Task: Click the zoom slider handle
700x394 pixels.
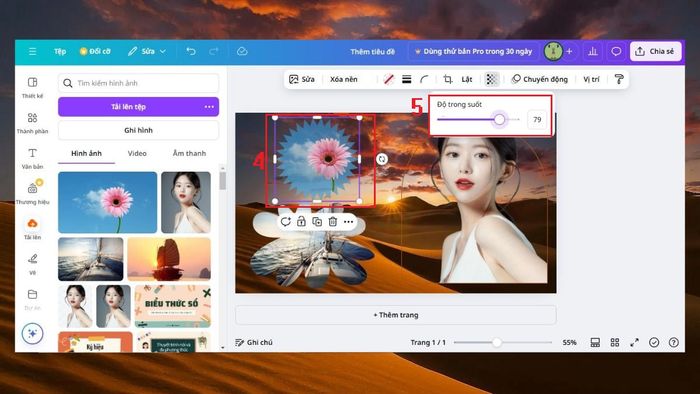Action: point(496,342)
